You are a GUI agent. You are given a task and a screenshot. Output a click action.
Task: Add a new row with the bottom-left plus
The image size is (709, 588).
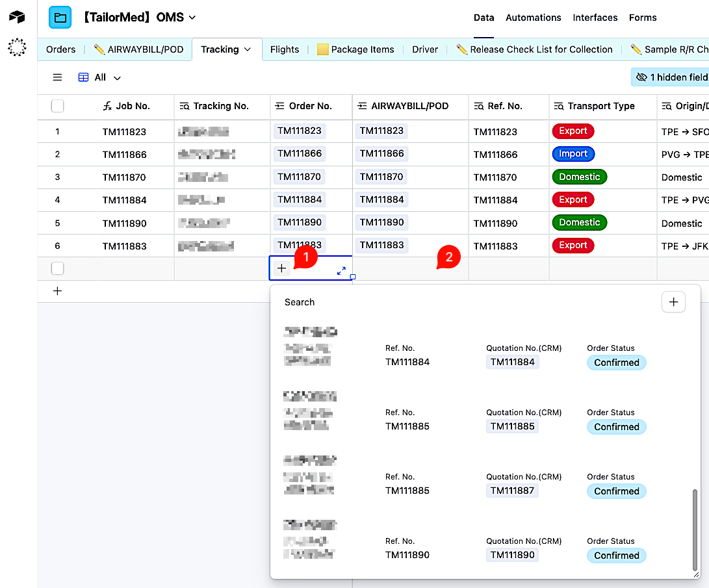pyautogui.click(x=57, y=291)
